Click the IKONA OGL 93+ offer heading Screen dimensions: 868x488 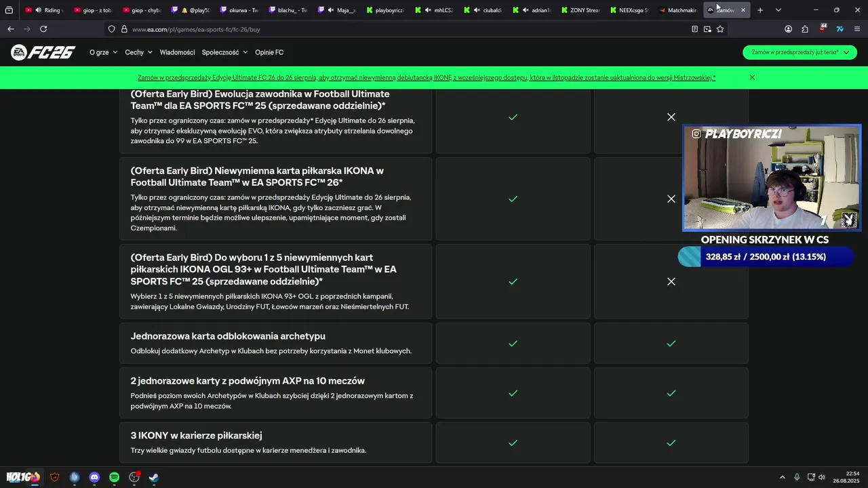pos(264,269)
